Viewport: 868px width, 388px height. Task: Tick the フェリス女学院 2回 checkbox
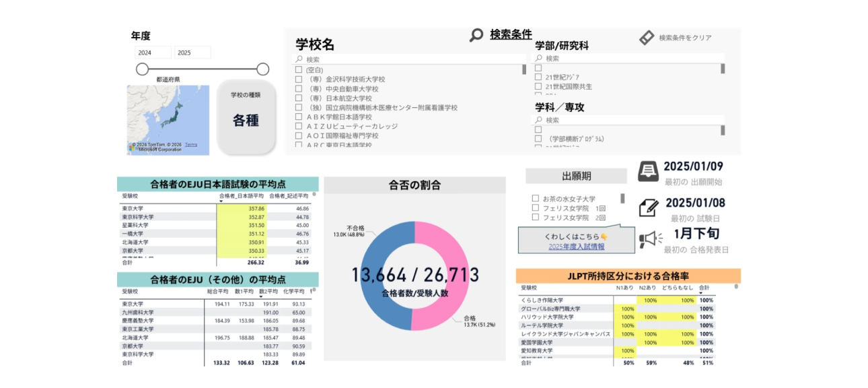[x=535, y=218]
